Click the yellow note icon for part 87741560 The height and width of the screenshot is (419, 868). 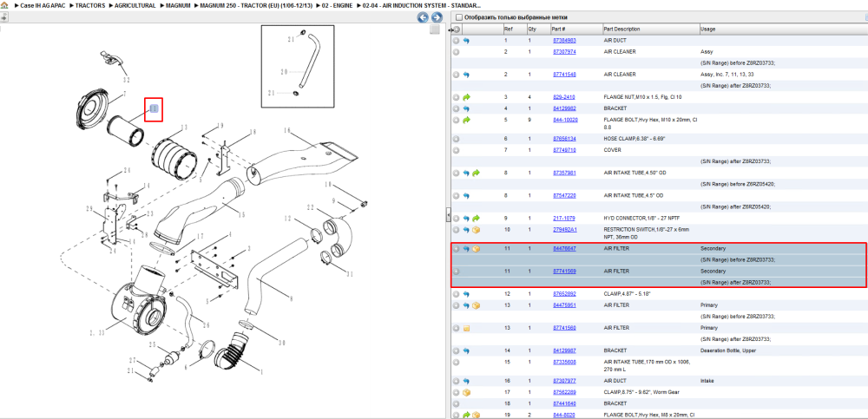466,328
